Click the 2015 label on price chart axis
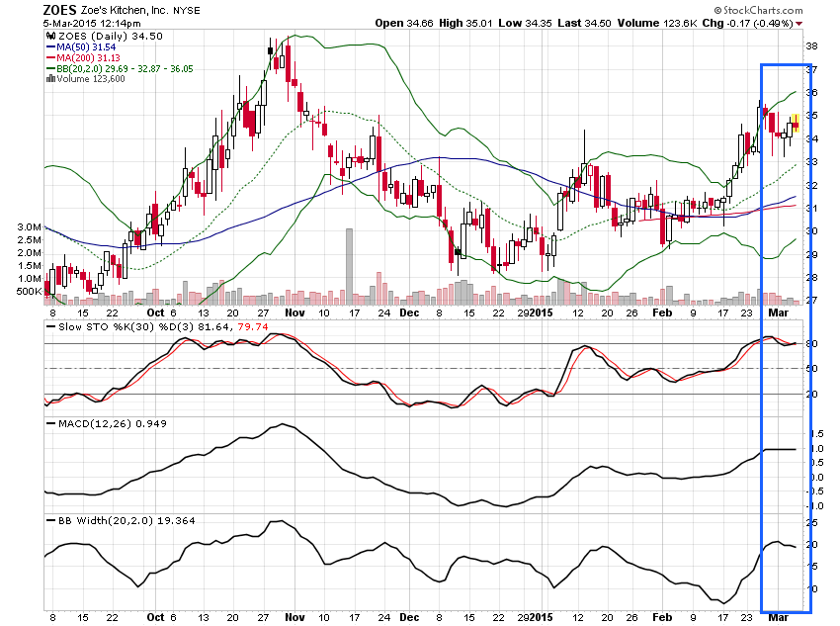 coord(542,313)
